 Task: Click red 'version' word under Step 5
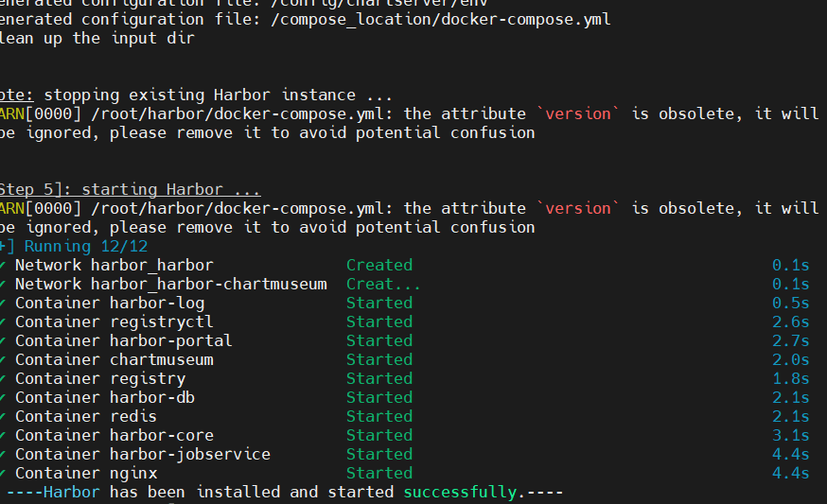577,209
